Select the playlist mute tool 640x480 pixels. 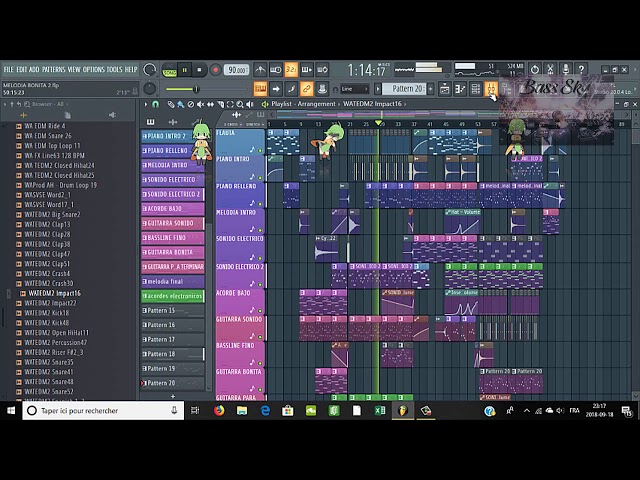tap(200, 104)
